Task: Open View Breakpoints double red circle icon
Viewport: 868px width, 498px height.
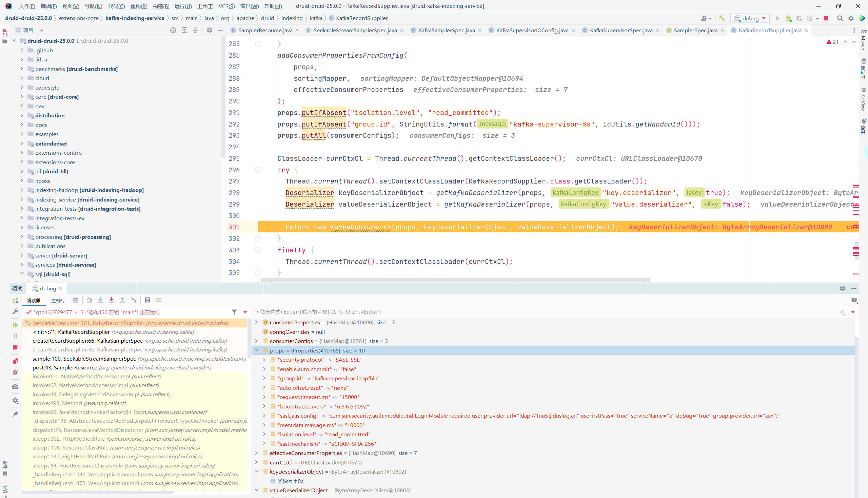Action: [x=15, y=361]
